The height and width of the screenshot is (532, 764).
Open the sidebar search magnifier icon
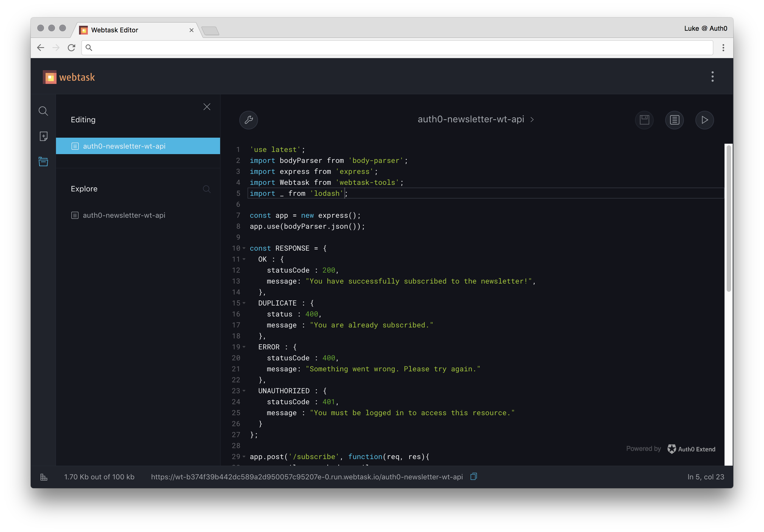[x=43, y=111]
